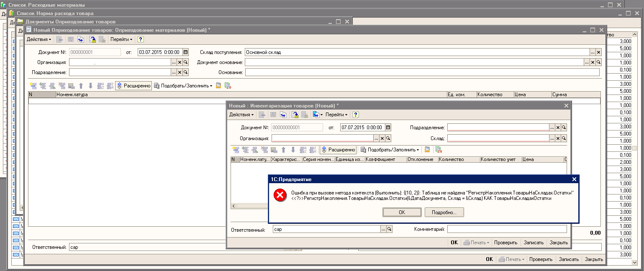
Task: Click Подробно... button for error details
Action: click(x=444, y=212)
